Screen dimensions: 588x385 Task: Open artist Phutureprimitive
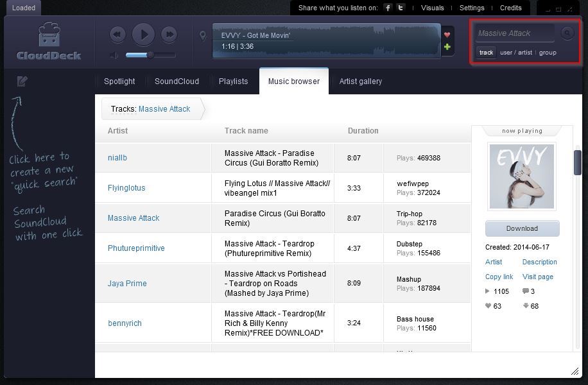pyautogui.click(x=136, y=248)
